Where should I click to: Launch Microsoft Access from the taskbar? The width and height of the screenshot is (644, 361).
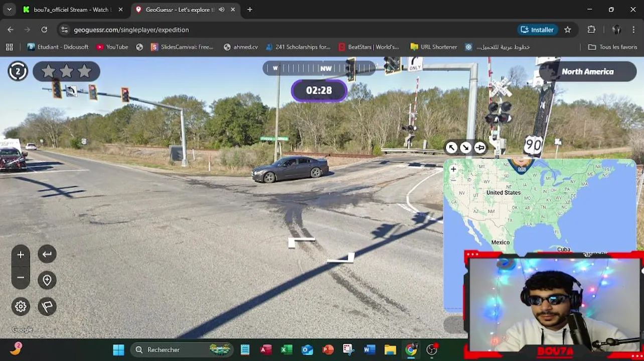point(266,349)
